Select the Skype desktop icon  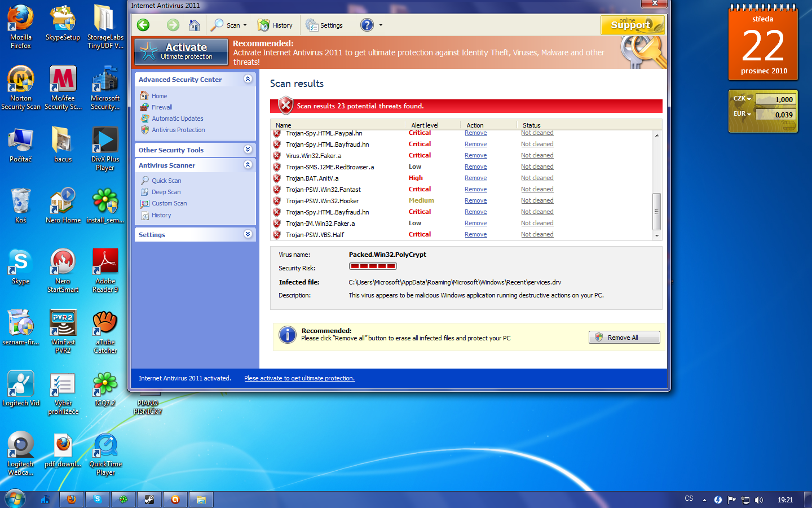point(21,266)
